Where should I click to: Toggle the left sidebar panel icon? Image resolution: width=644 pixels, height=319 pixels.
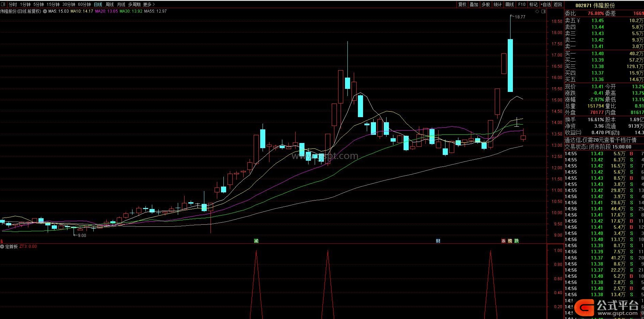click(x=3, y=4)
